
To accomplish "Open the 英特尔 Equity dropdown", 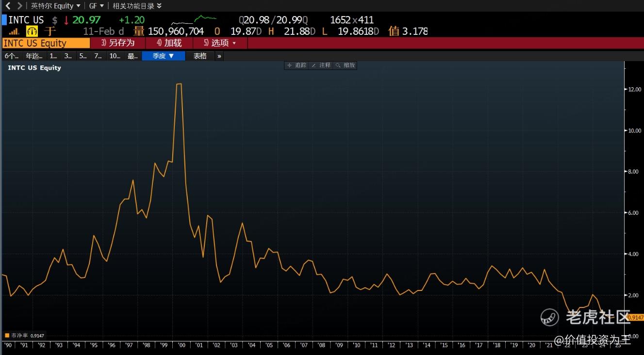I will click(55, 6).
